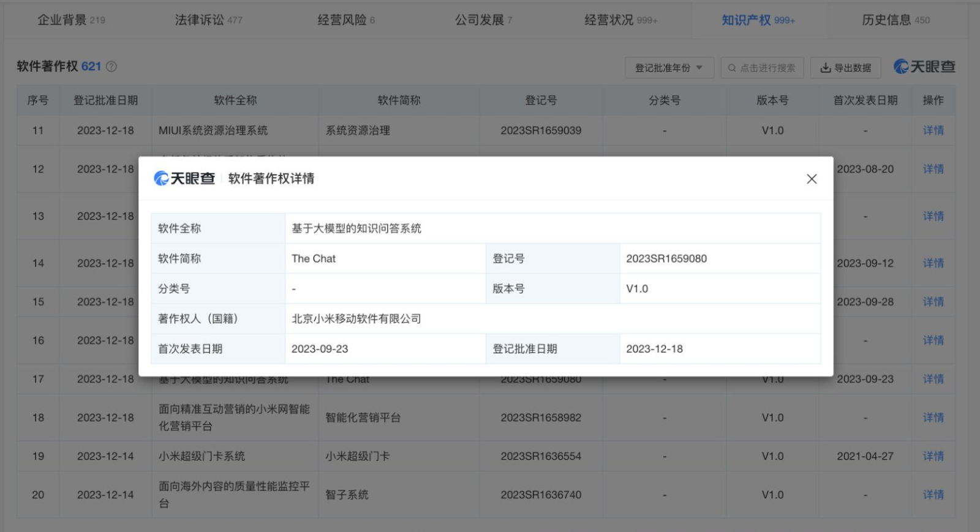Click the 点击进行搜索 search field
Screen dimensions: 980x532
763,68
